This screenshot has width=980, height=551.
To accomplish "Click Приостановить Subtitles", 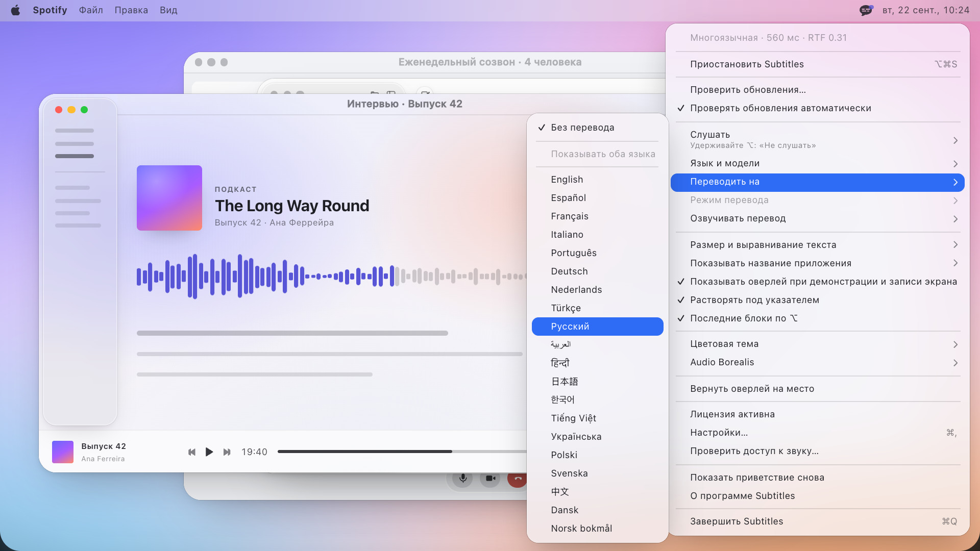I will (x=818, y=64).
